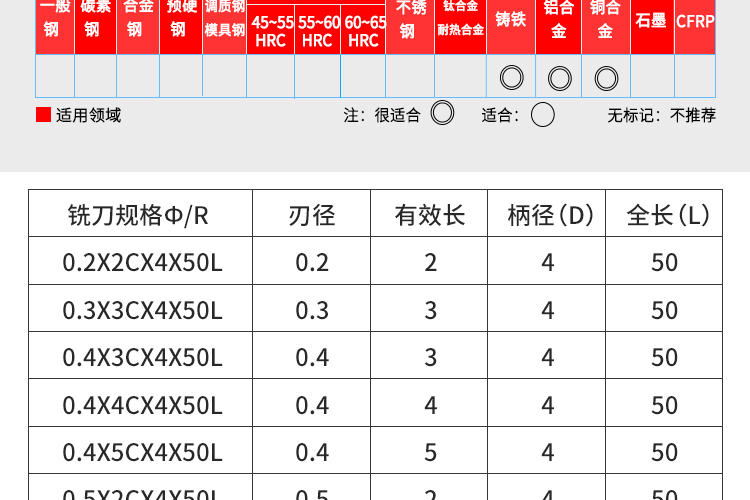Select the 0.4X5CX4X50L specification row

click(x=142, y=452)
